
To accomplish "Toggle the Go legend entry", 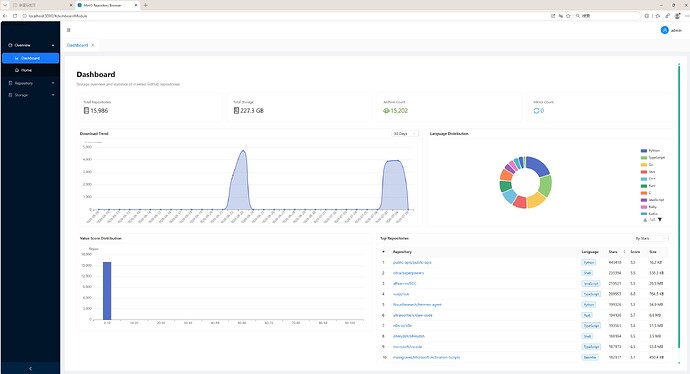I will tap(647, 165).
